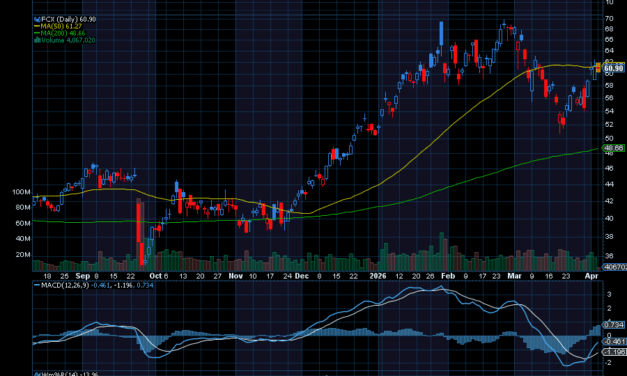This screenshot has height=376, width=627.
Task: Click the 60M volume axis label
Action: 23,223
